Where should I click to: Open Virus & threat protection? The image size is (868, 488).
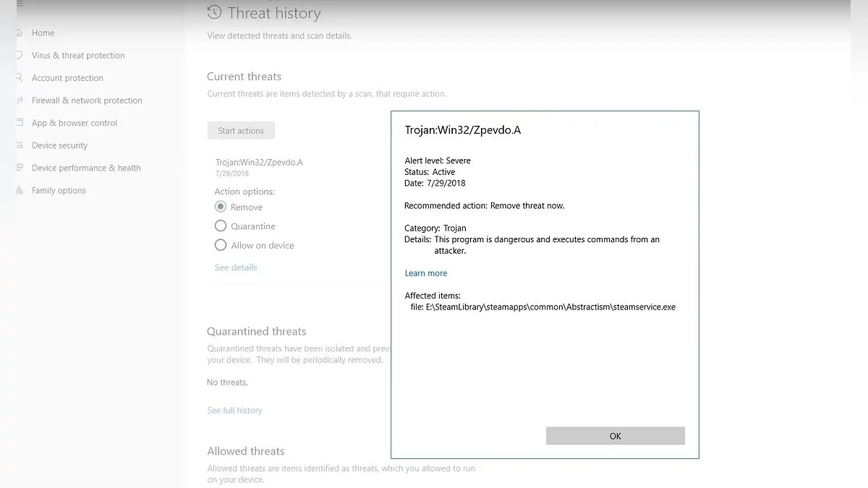tap(78, 56)
